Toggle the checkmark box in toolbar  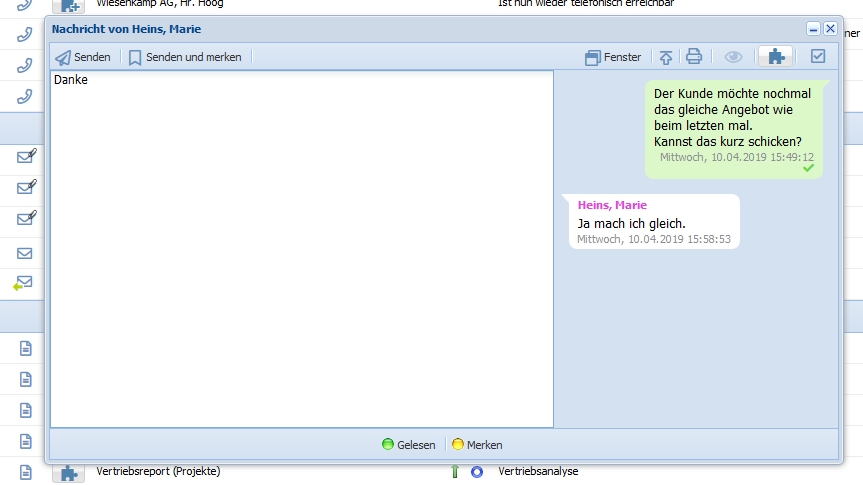point(818,57)
